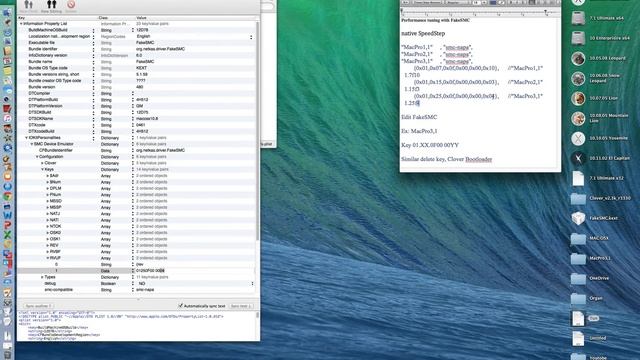Expand the Types dictionary row

[42, 277]
